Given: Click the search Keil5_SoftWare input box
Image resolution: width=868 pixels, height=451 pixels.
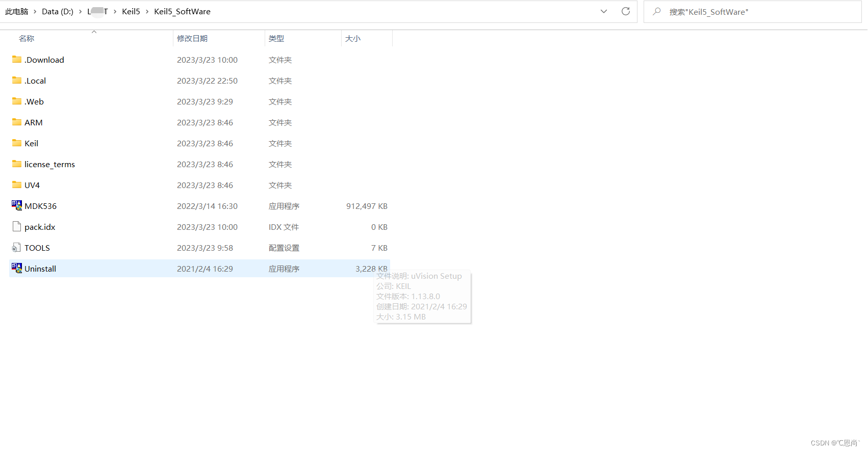Looking at the screenshot, I should 752,12.
